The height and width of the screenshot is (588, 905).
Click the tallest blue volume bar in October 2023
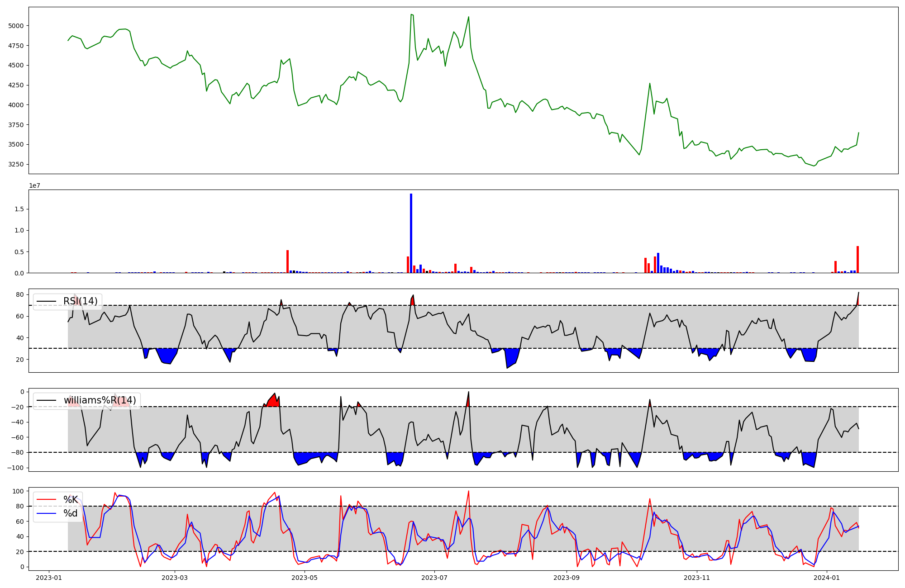(x=658, y=263)
